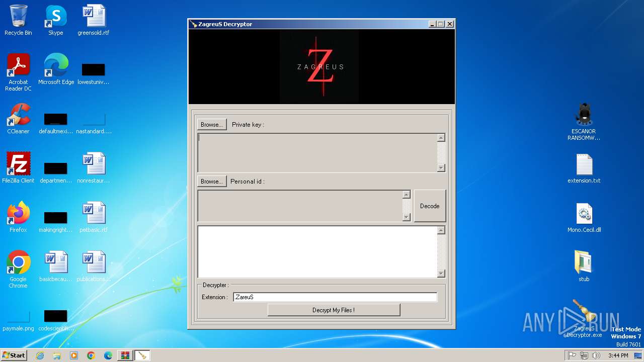Click ZagreuS Decryptor title bar broom icon
Viewport: 644px width, 362px height.
(x=194, y=24)
